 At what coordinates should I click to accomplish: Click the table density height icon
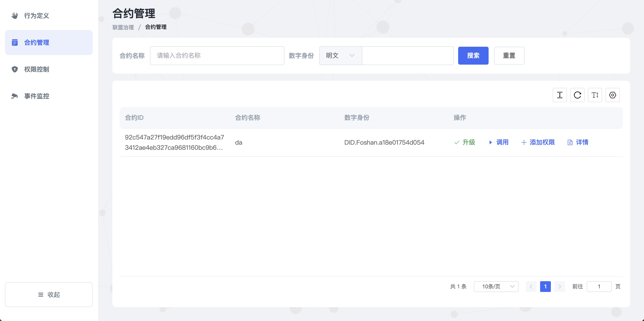[x=560, y=95]
